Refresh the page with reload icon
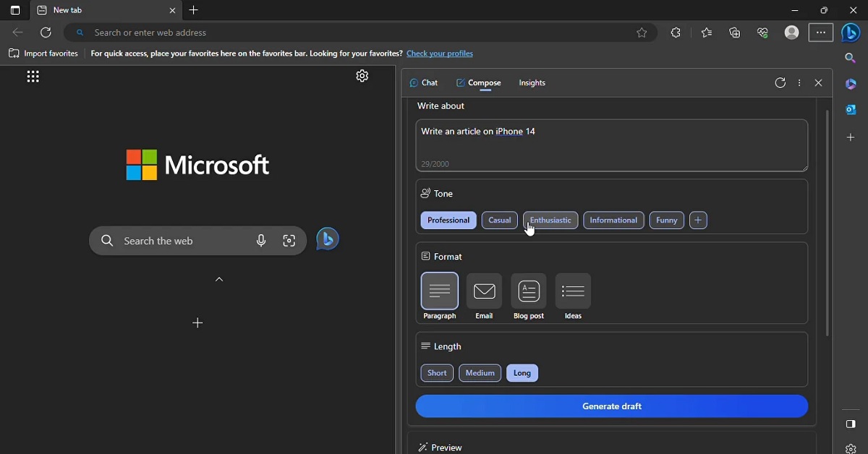 click(46, 33)
